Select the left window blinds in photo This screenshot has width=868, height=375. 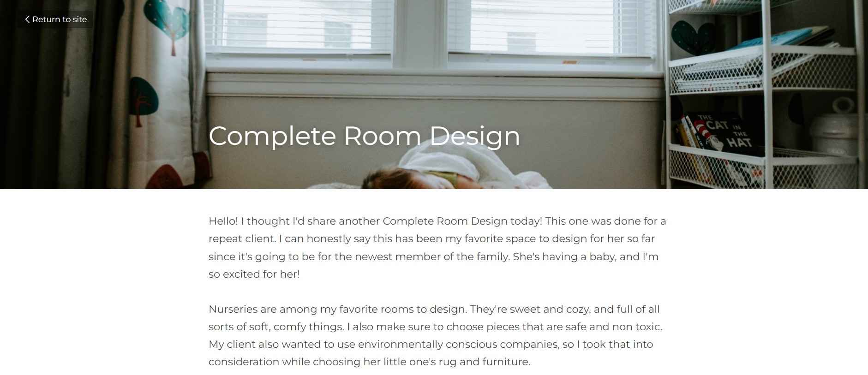(298, 25)
